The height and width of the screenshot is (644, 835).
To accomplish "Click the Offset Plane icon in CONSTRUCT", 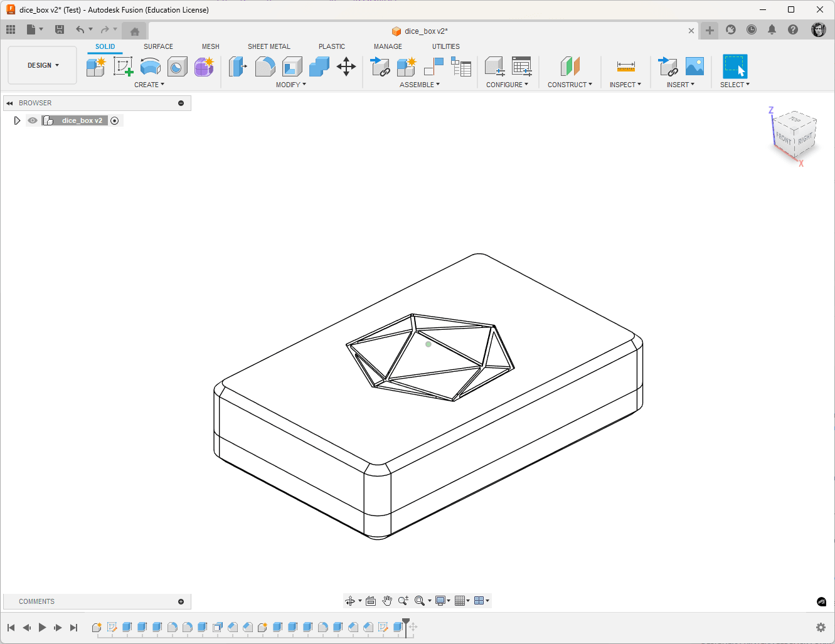I will (570, 66).
